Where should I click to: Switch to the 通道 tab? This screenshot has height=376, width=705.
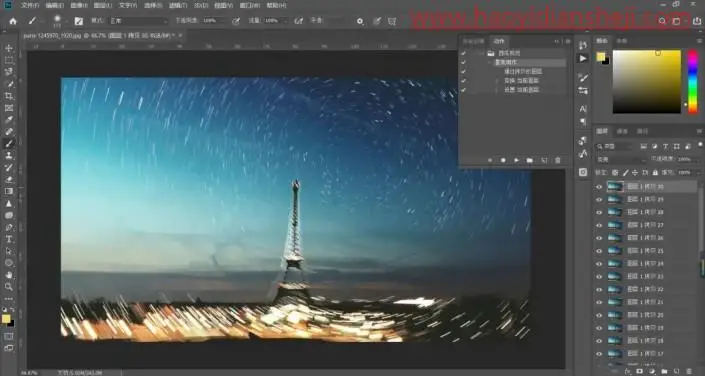point(622,131)
